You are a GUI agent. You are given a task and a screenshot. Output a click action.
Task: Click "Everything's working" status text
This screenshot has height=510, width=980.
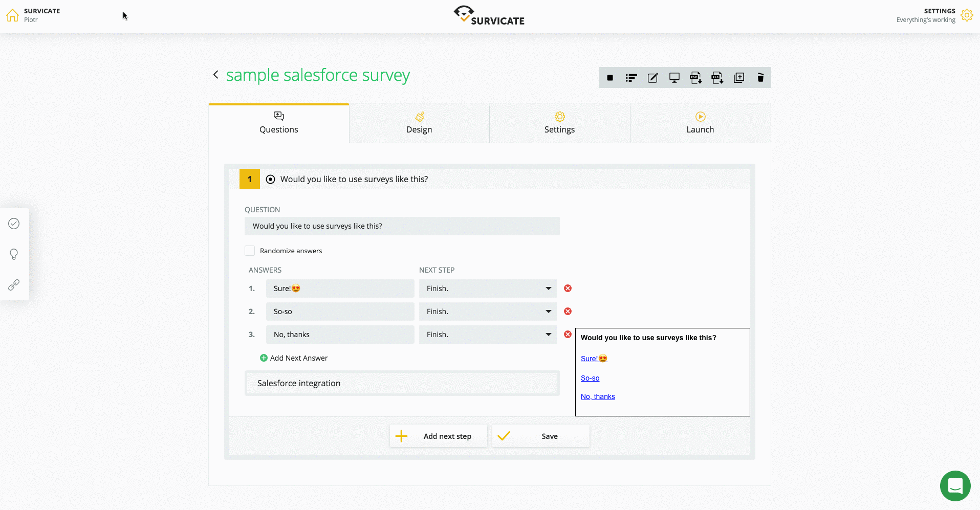coord(926,20)
